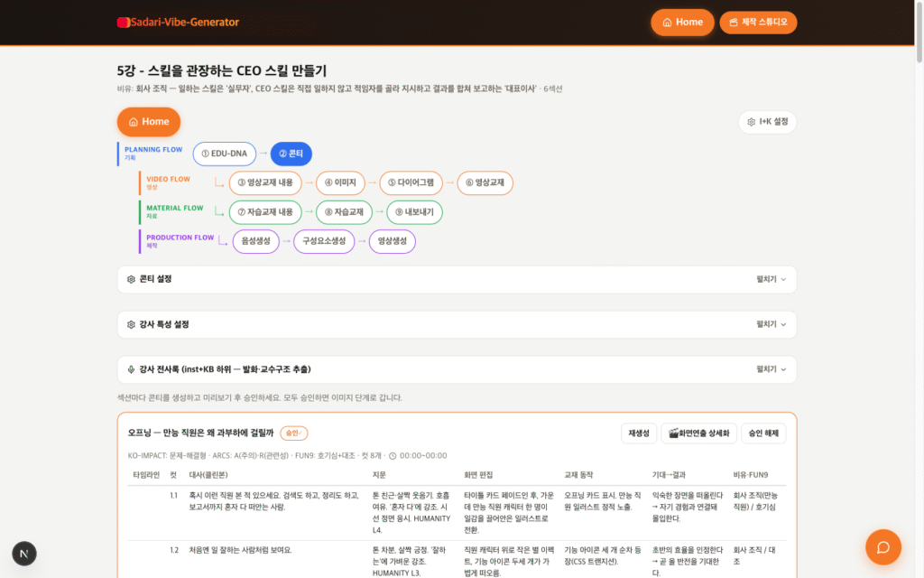The height and width of the screenshot is (578, 924).
Task: Click house icon in header Home button
Action: click(x=667, y=23)
